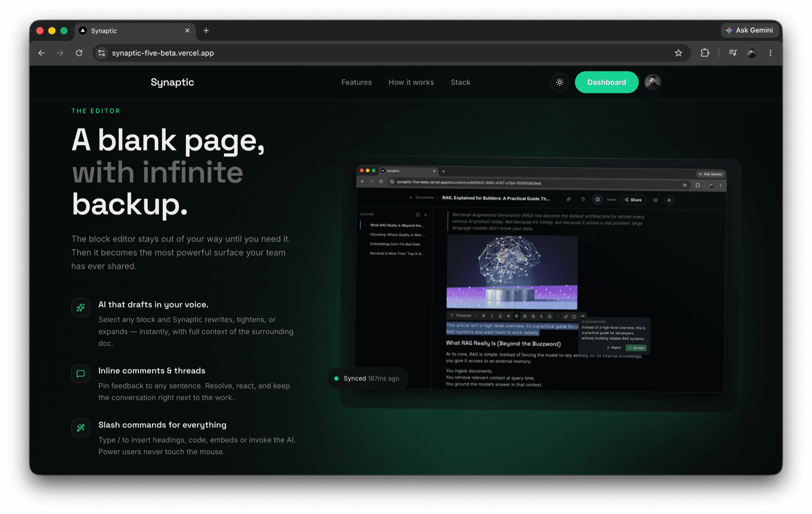Click the 'THE EDITOR' section label
The width and height of the screenshot is (812, 514).
point(96,111)
